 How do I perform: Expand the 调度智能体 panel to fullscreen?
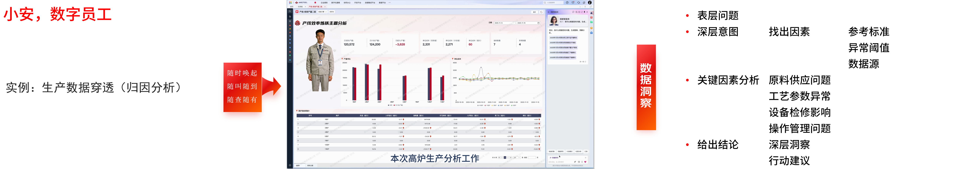(582, 12)
